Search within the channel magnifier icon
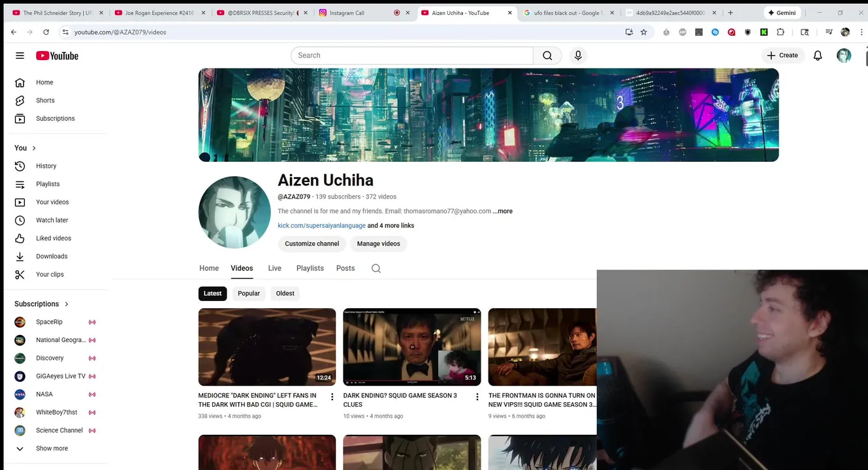Screen dimensions: 868x470 coord(376,268)
